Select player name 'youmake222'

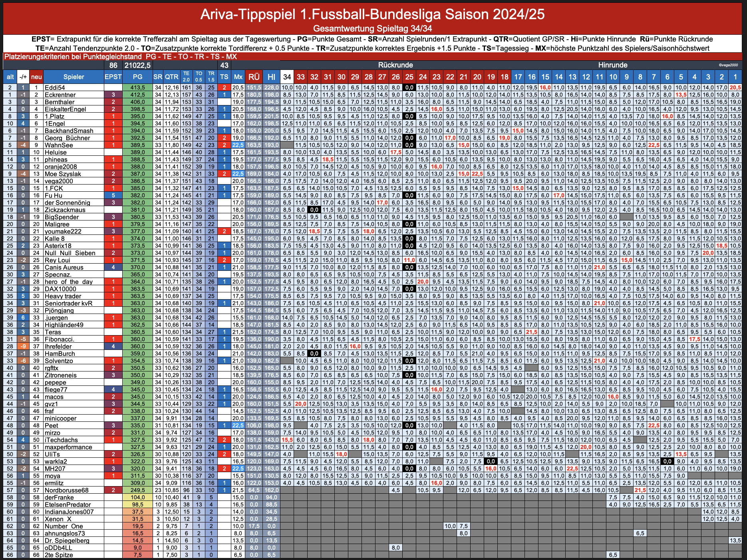click(x=63, y=231)
